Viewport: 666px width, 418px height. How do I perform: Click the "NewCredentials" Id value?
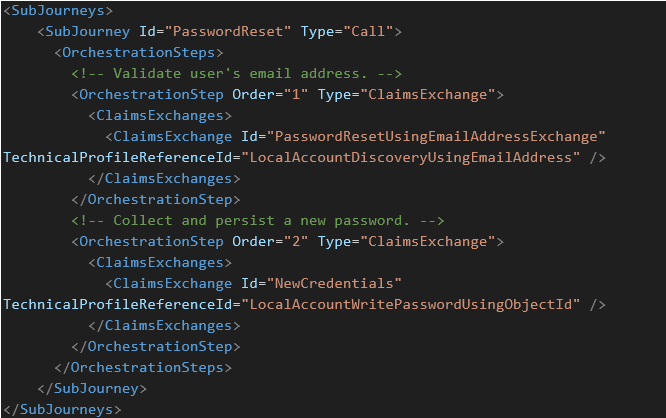tap(338, 283)
